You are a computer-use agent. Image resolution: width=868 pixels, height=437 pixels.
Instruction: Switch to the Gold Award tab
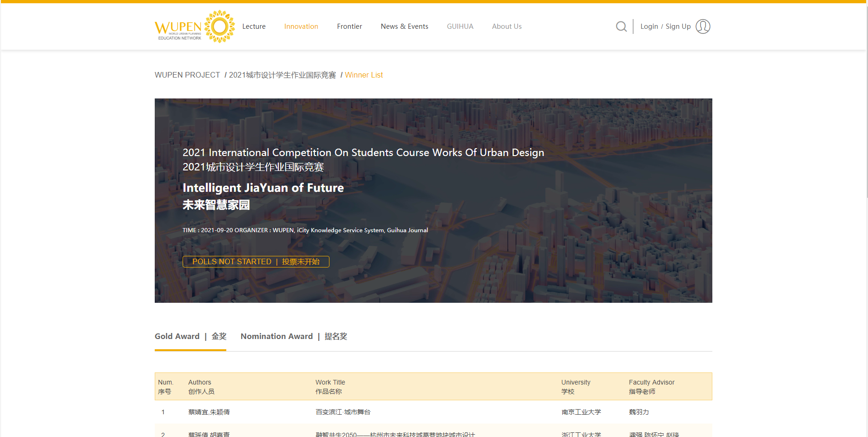pos(190,336)
